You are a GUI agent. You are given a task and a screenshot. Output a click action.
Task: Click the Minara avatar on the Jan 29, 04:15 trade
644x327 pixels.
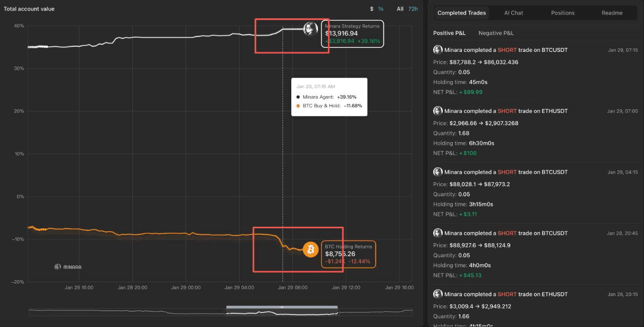pos(438,172)
